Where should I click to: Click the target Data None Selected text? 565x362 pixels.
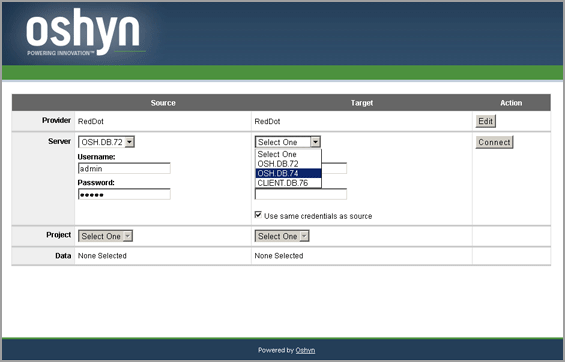coord(279,256)
